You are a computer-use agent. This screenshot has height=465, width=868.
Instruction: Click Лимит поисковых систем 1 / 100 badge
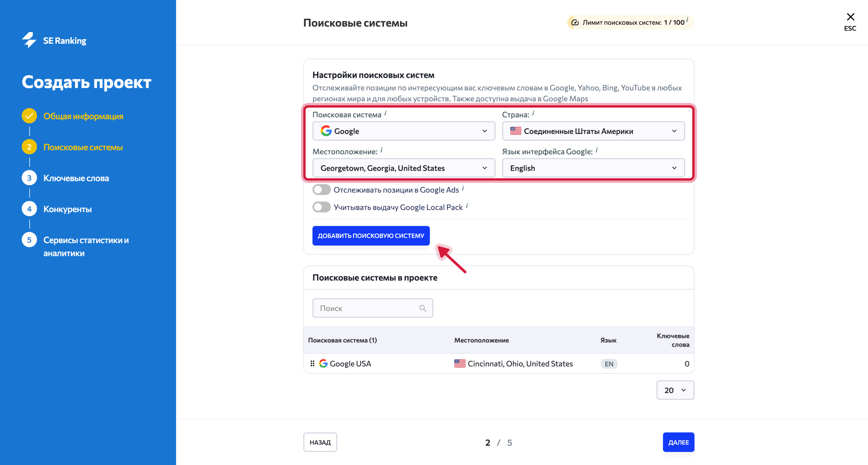[x=630, y=22]
